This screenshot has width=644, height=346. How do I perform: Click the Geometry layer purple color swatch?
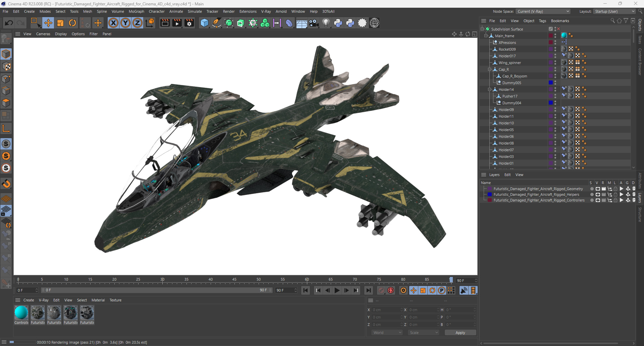[490, 189]
